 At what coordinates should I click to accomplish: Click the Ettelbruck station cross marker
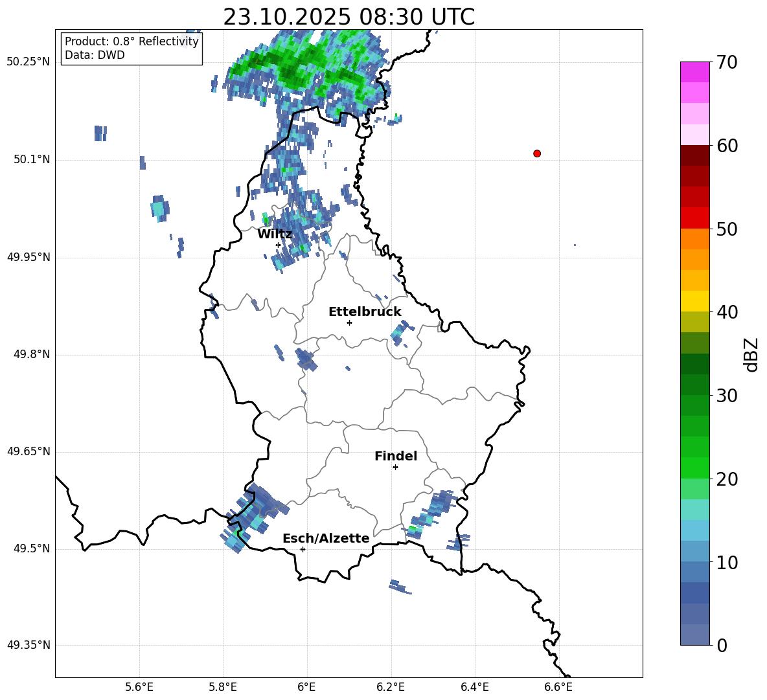click(x=349, y=322)
